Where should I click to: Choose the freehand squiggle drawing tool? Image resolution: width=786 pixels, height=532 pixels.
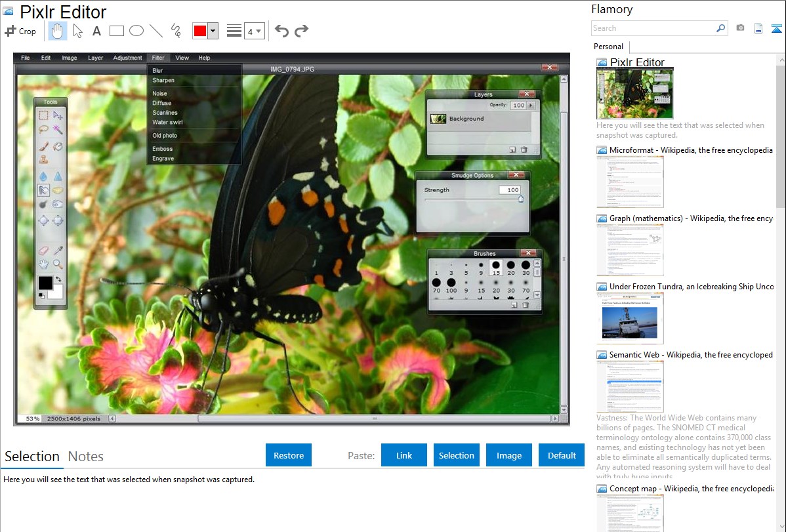point(176,31)
